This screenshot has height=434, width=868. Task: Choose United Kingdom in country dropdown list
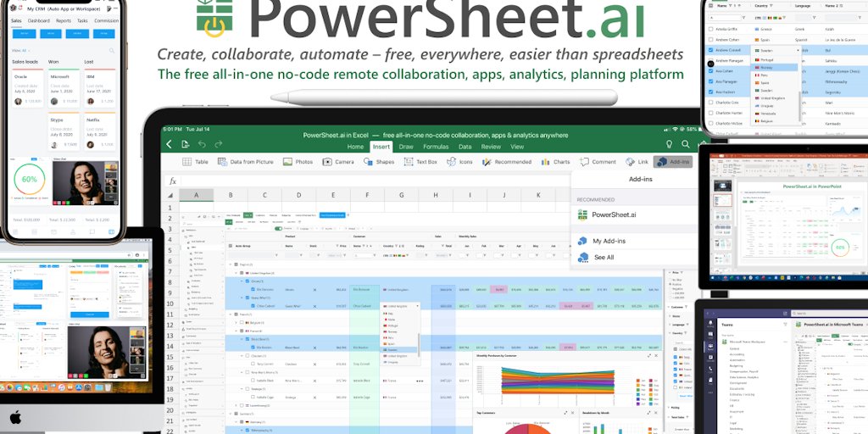774,98
